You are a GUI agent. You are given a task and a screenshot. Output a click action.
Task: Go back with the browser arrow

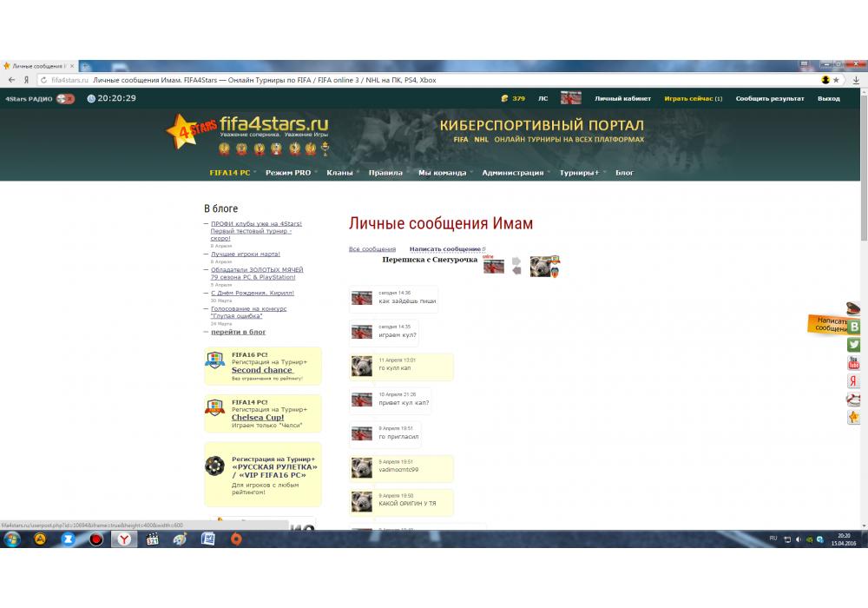pos(11,80)
